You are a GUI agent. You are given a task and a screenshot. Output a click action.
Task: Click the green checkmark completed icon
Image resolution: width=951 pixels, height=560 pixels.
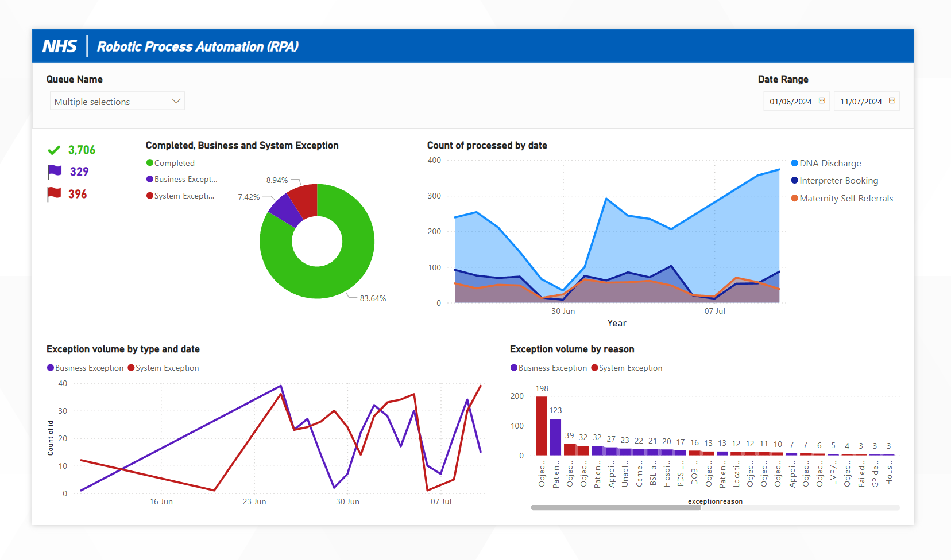point(54,150)
